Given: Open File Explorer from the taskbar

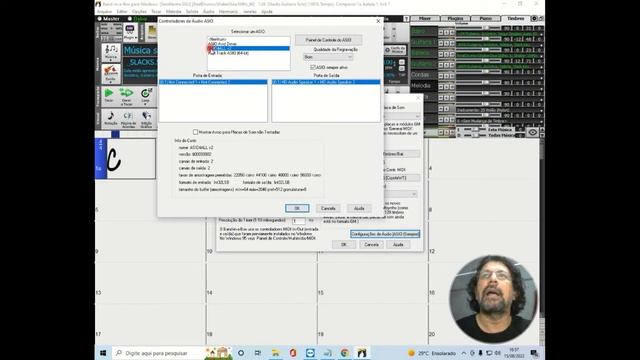Looking at the screenshot, I should pos(276,353).
